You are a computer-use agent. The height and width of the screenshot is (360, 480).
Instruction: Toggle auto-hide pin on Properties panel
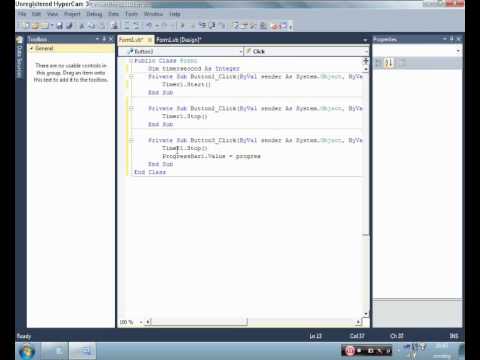[452, 39]
